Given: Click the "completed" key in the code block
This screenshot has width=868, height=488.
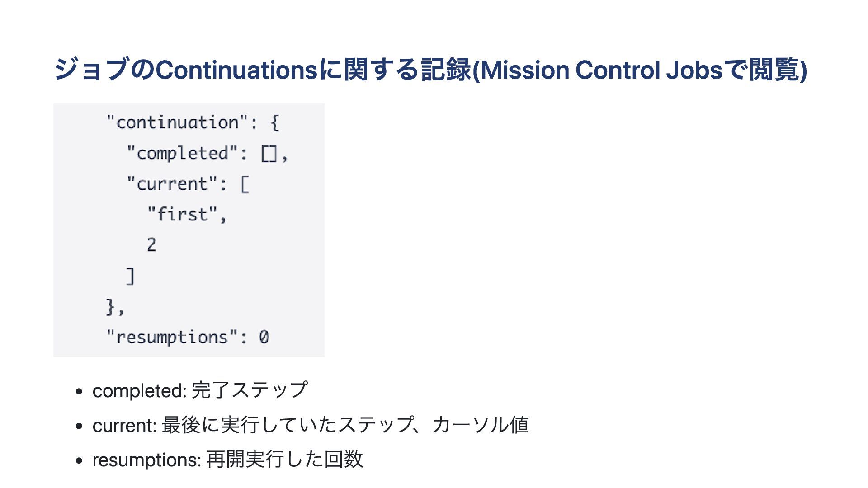Looking at the screenshot, I should pyautogui.click(x=182, y=153).
